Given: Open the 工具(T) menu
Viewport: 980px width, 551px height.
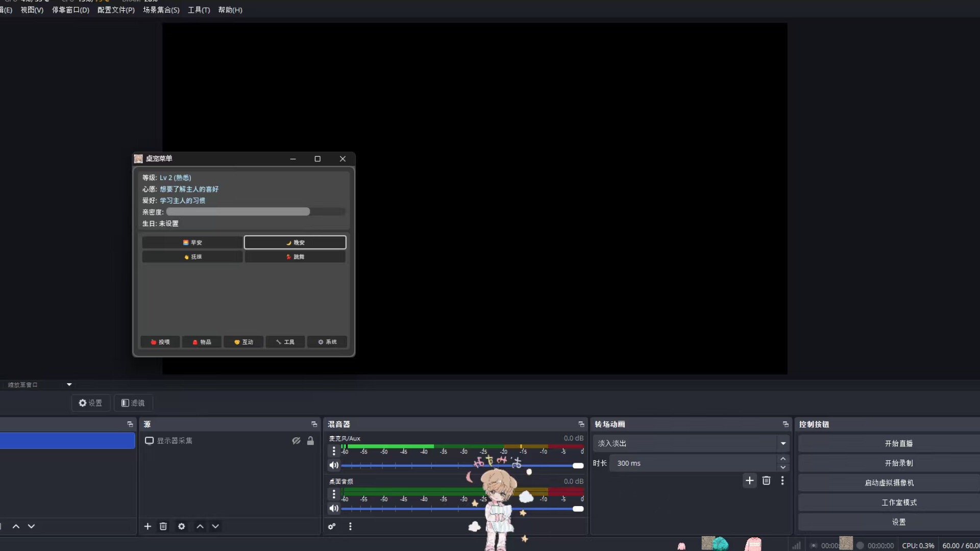Looking at the screenshot, I should (x=199, y=10).
